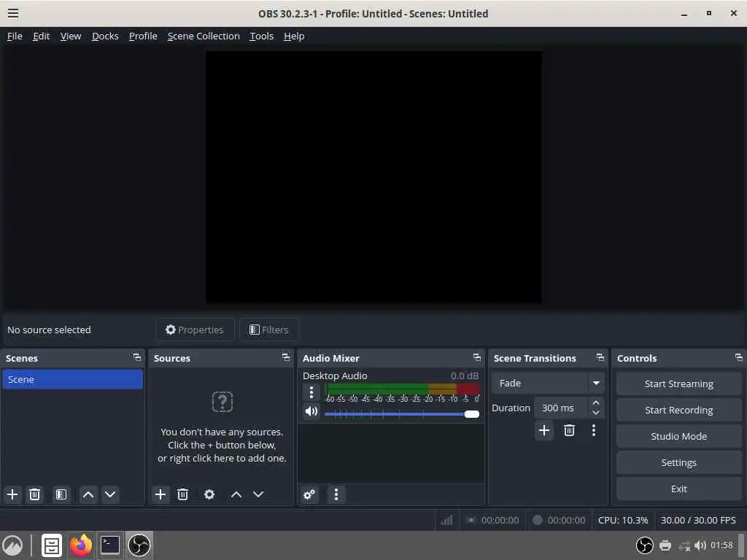This screenshot has width=747, height=560.
Task: Open advanced audio properties gears icon
Action: [x=309, y=495]
